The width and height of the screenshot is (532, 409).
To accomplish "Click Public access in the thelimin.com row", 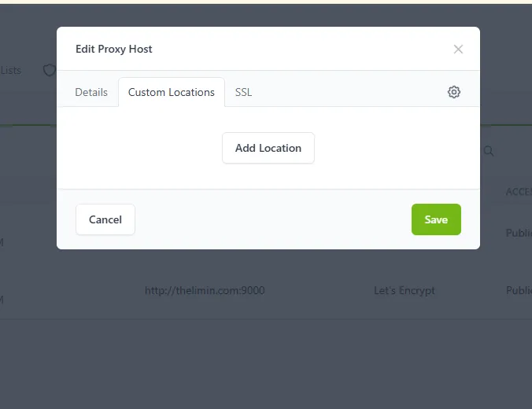I will coord(518,290).
